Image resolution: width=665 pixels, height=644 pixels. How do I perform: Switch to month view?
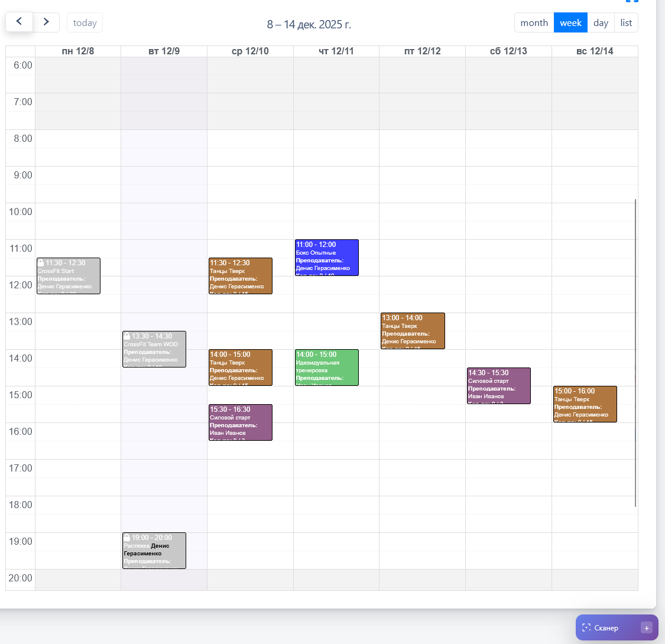point(534,22)
